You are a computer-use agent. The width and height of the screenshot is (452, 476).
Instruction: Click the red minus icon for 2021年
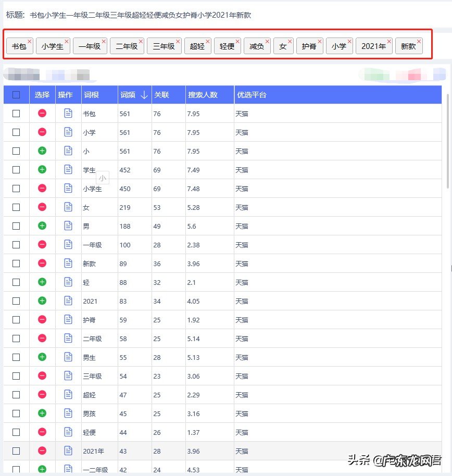click(x=43, y=451)
